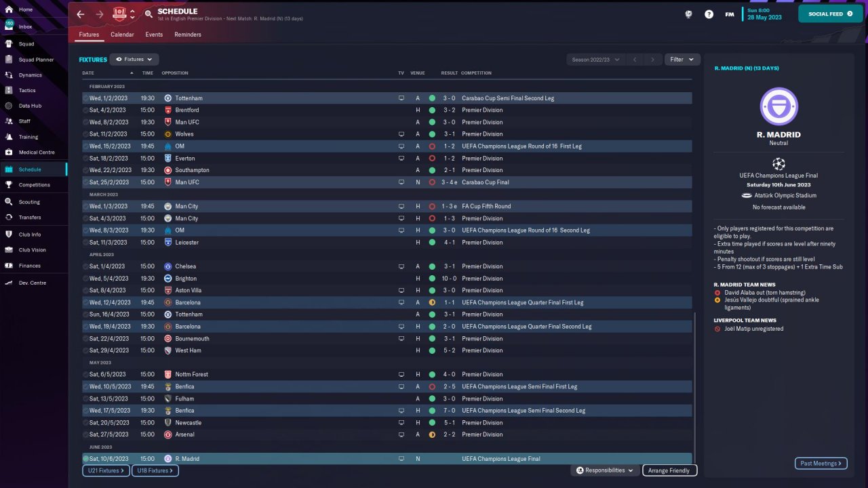Click the fixtures list vertical scrollbar
868x488 pixels.
tap(695, 388)
